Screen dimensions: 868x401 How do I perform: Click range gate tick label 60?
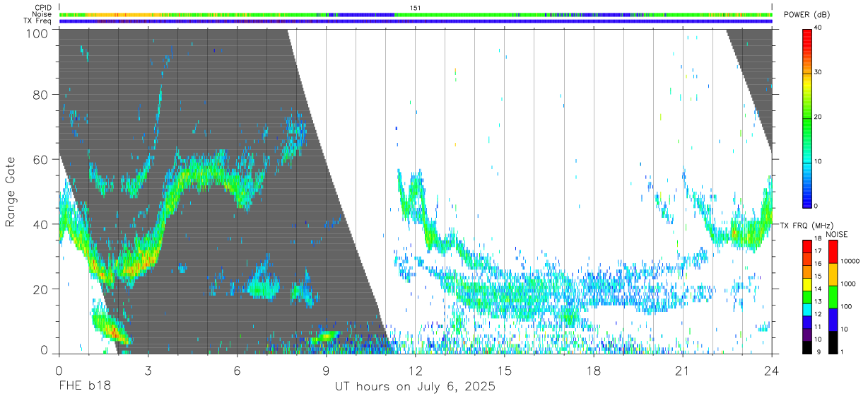[x=41, y=160]
